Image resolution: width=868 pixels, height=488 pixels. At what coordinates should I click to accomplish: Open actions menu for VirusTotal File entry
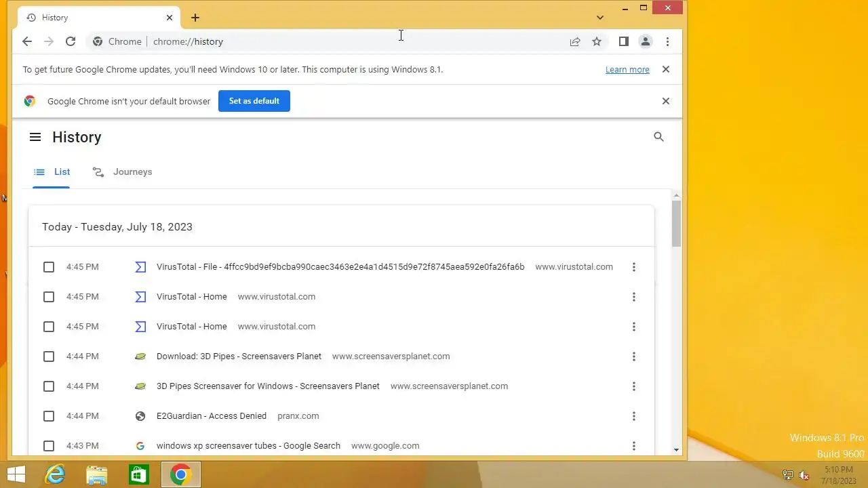634,267
